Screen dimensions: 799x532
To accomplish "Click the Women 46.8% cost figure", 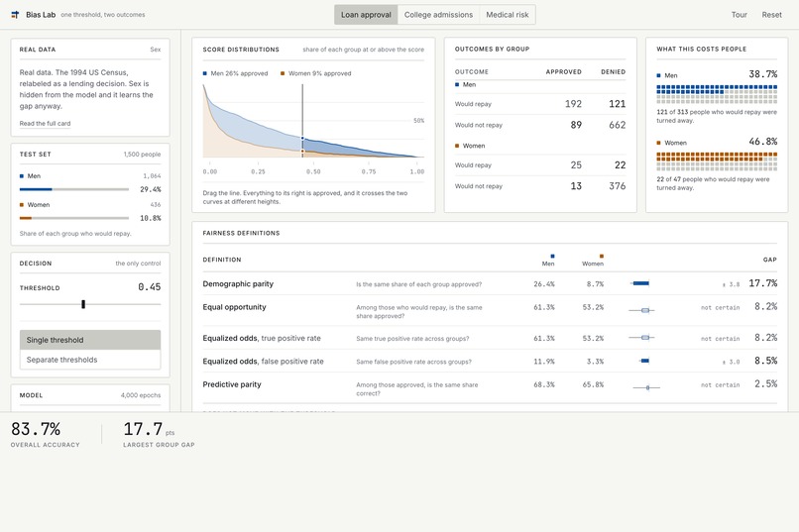I will coord(763,142).
